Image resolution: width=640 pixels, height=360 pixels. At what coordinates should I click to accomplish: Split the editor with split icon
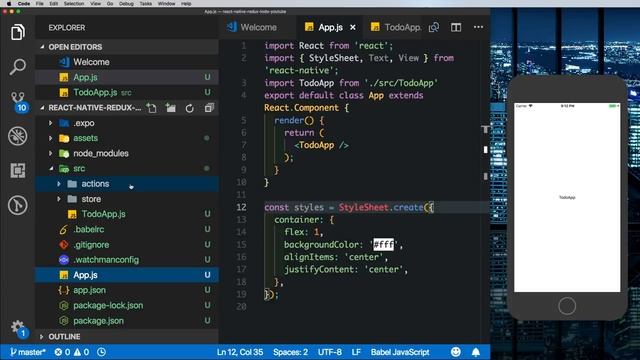tap(456, 27)
